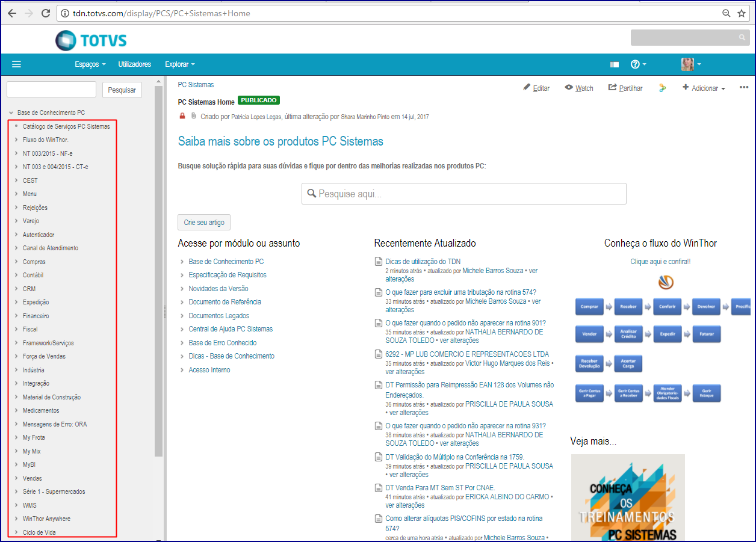Open DT Venda Para MT Sem ST article
Screen dimensions: 756x542
440,488
